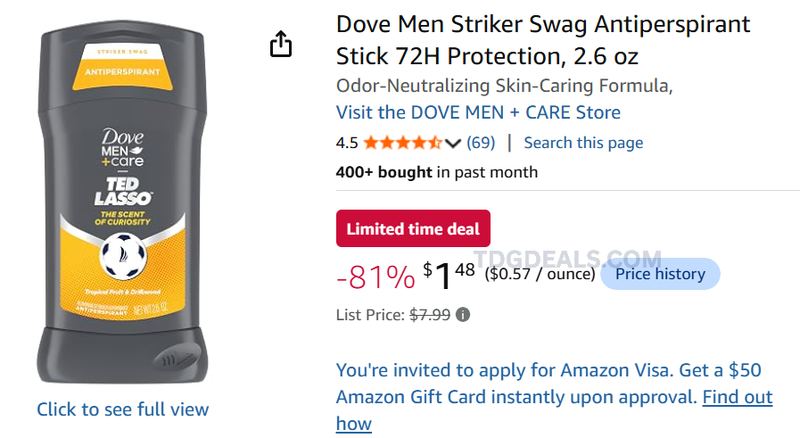Click the $1.48 deal price
800x438 pixels.
tap(449, 276)
